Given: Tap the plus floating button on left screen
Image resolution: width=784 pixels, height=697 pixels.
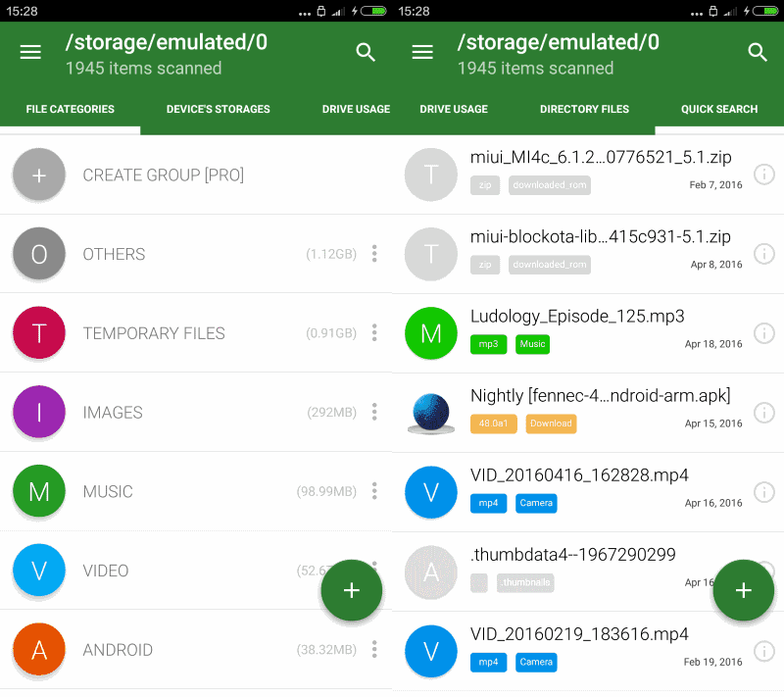Looking at the screenshot, I should pyautogui.click(x=352, y=590).
